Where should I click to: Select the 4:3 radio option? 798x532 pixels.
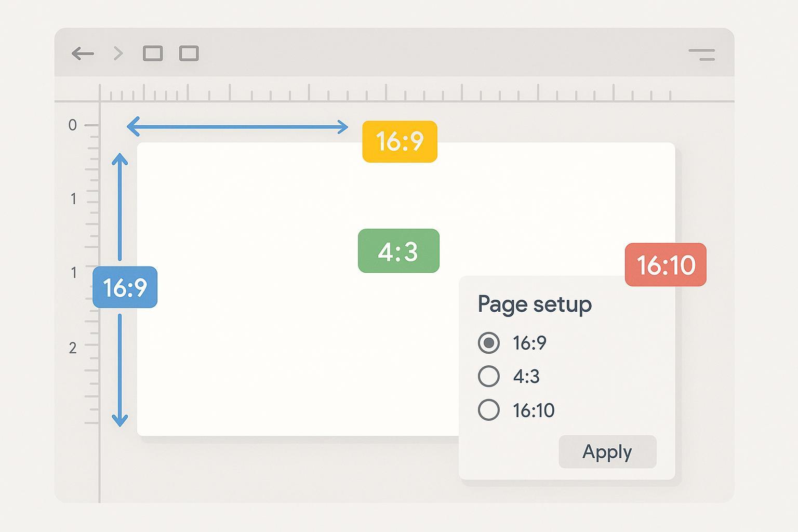pyautogui.click(x=489, y=376)
